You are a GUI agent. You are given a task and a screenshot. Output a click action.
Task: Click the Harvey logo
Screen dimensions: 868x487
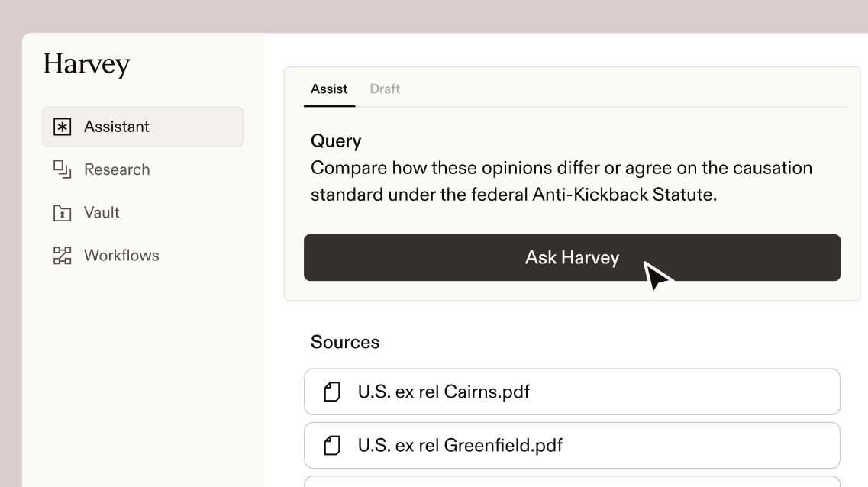(86, 64)
